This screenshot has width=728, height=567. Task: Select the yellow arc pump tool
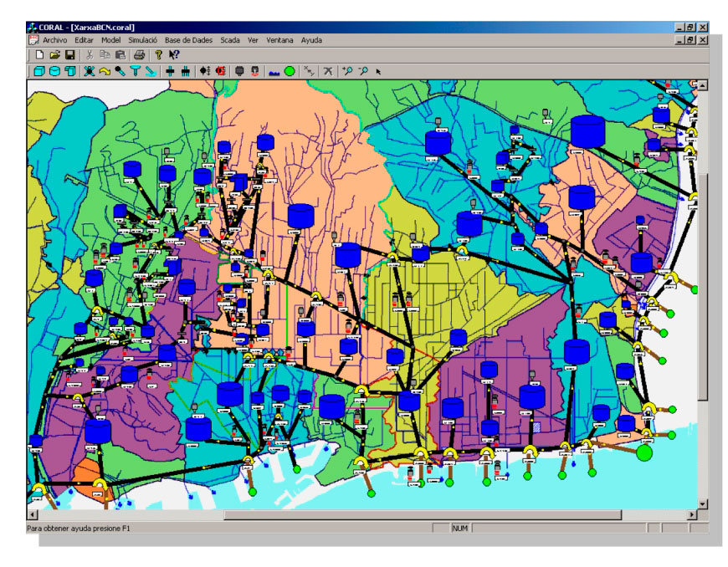click(105, 72)
